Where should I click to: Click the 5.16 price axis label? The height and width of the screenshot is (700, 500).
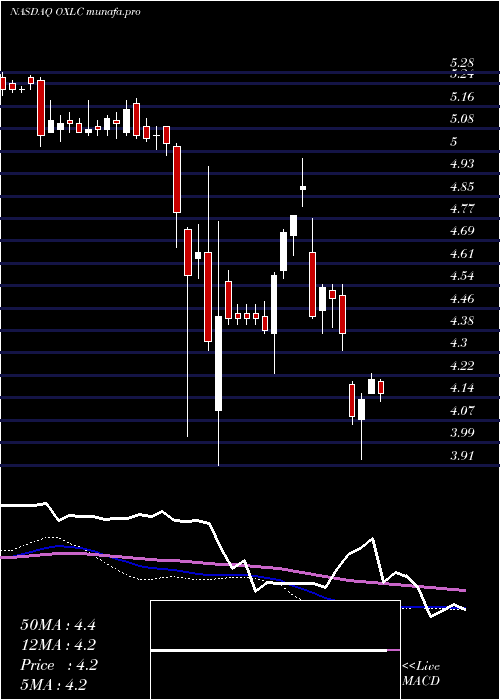pyautogui.click(x=462, y=97)
